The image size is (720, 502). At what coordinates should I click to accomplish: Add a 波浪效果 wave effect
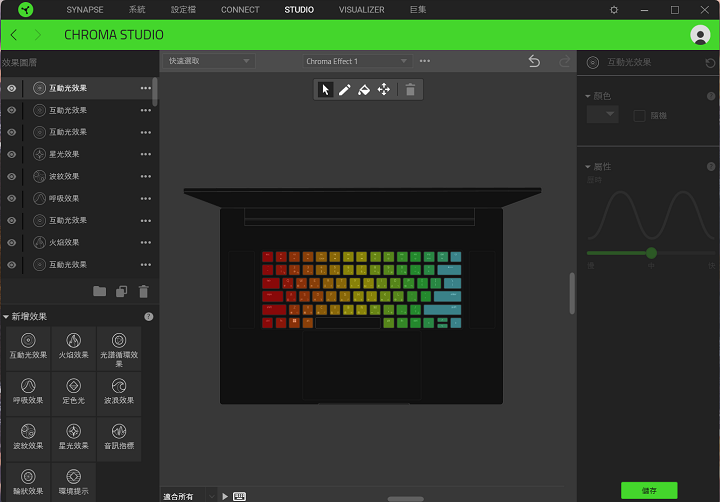click(119, 392)
